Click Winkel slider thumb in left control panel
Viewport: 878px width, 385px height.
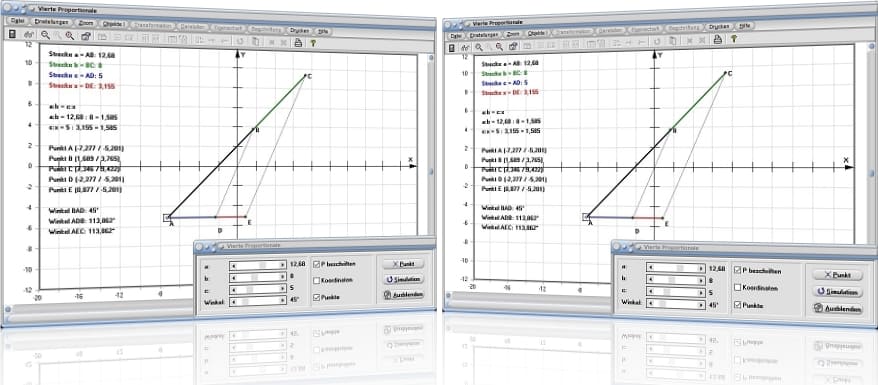click(x=245, y=301)
